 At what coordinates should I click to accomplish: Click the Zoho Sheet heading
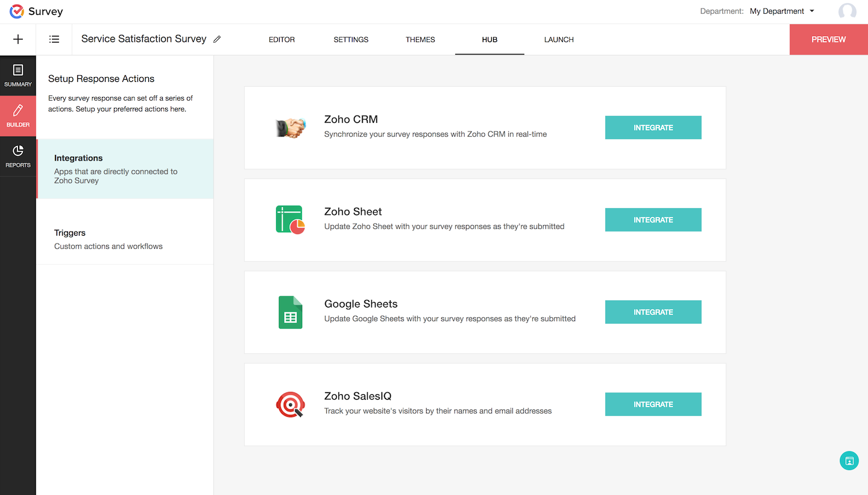click(353, 212)
